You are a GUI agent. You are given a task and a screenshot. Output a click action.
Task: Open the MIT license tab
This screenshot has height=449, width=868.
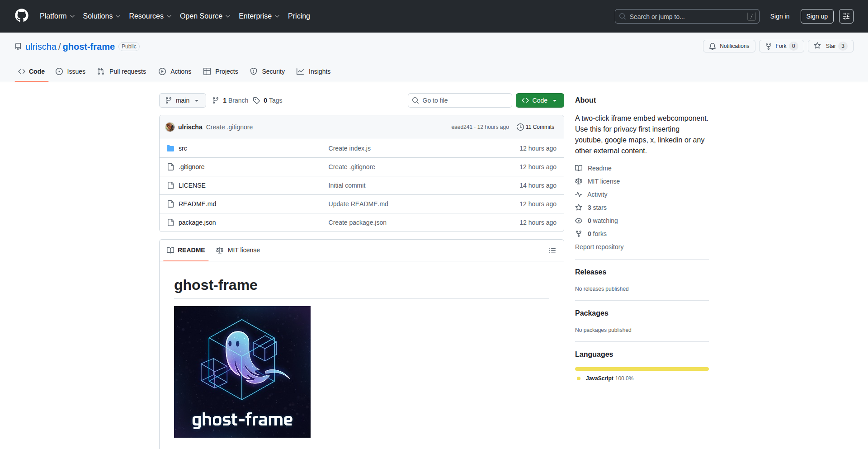pos(238,250)
